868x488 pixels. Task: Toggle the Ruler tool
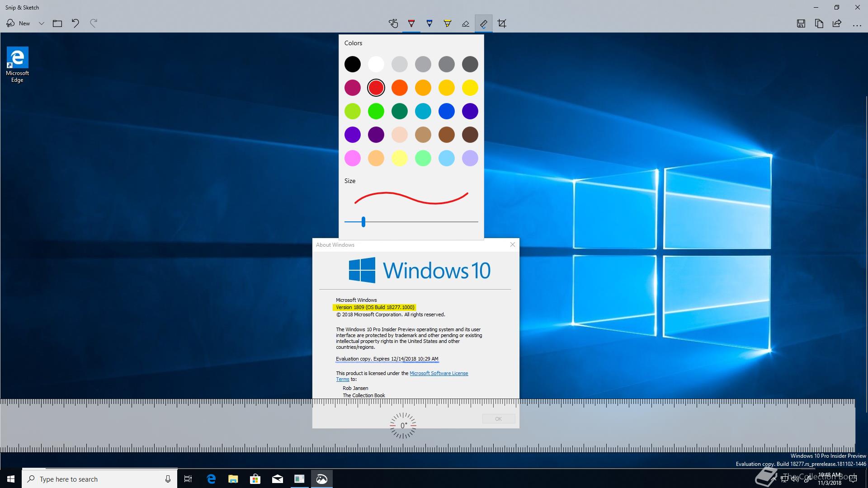484,23
